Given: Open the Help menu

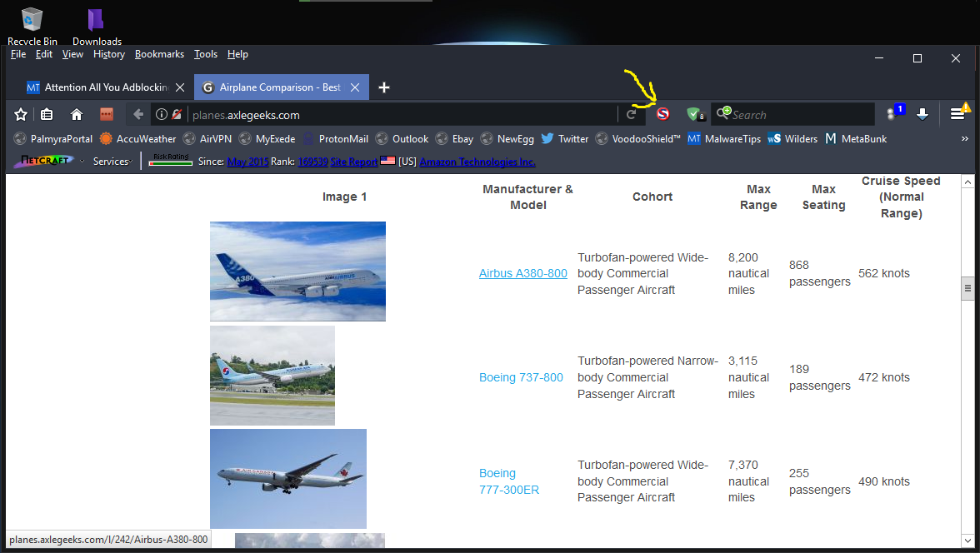Looking at the screenshot, I should tap(237, 54).
